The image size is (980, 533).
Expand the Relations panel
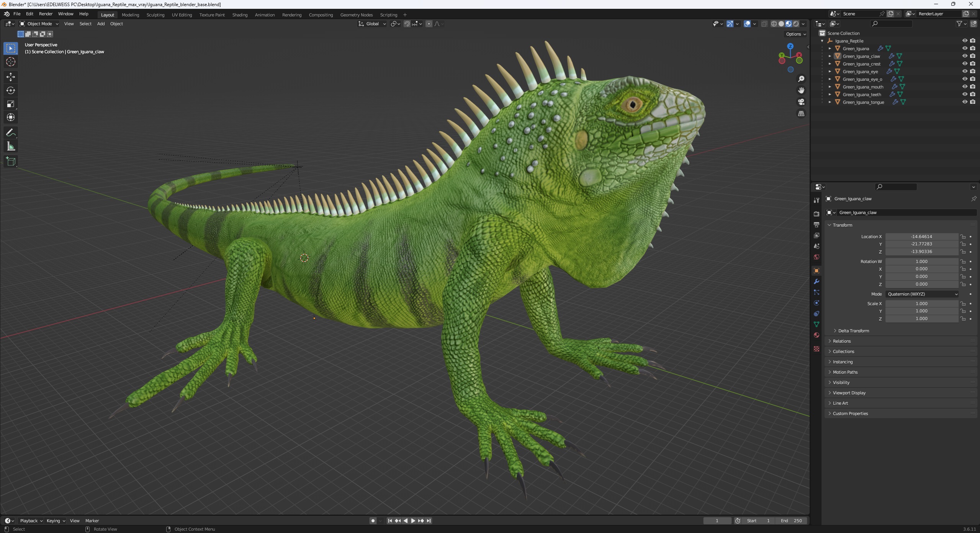click(841, 341)
